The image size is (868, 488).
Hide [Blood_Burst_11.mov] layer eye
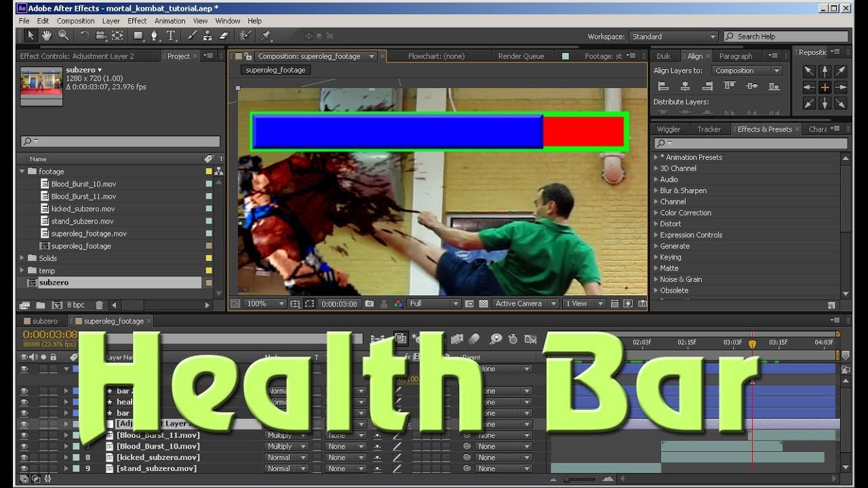click(24, 436)
